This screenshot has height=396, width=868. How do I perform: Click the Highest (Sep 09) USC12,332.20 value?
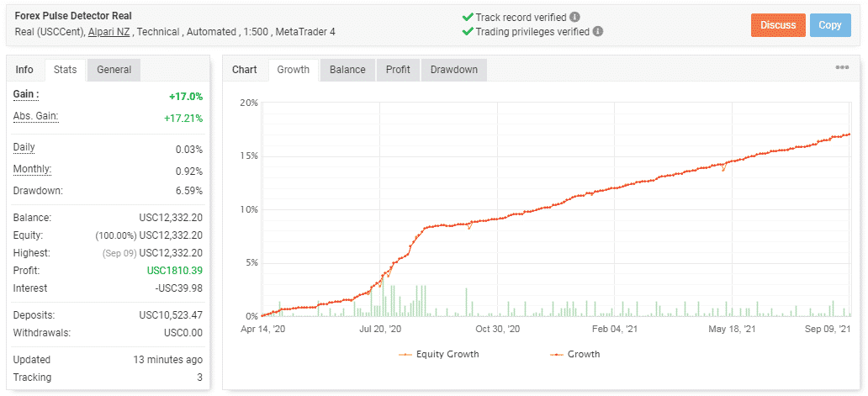[153, 253]
